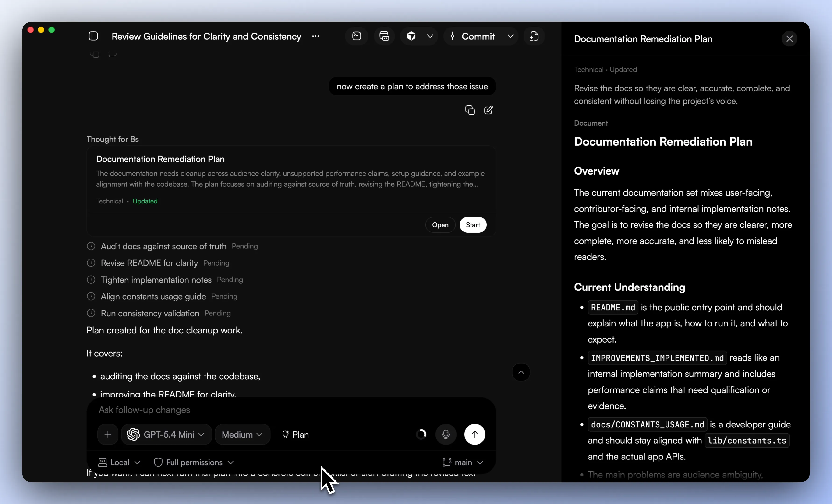The image size is (832, 504).
Task: Select 'Run consistency validation' step
Action: 150,313
